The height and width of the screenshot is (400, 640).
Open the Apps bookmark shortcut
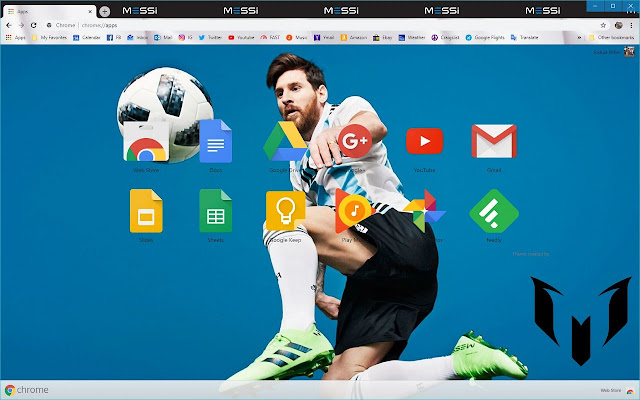[16, 38]
